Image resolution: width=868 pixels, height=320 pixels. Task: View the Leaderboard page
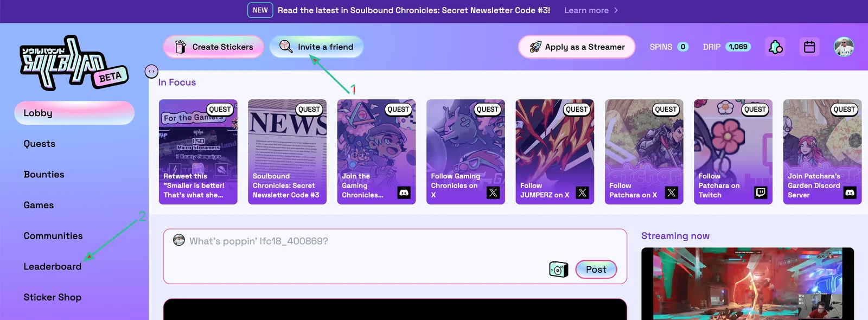[53, 267]
